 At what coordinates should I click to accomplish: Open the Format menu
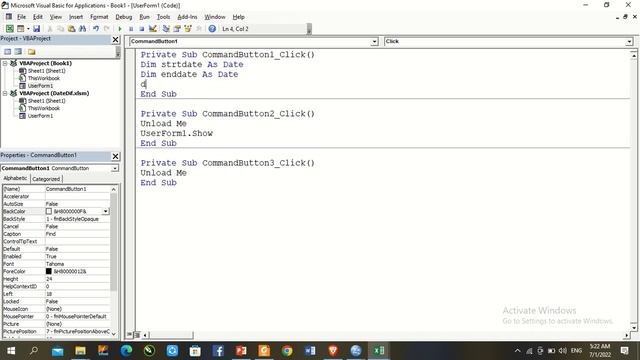point(99,17)
